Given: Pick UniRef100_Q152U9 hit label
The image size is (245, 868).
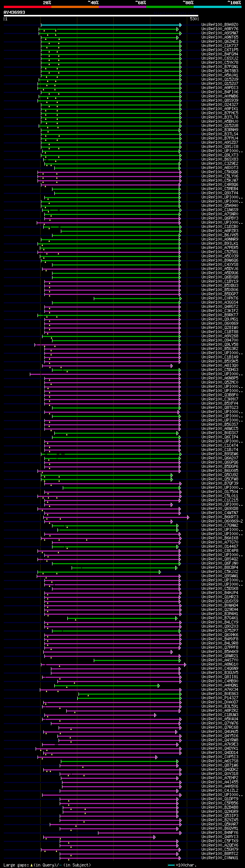Looking at the screenshot, I should tap(220, 80).
